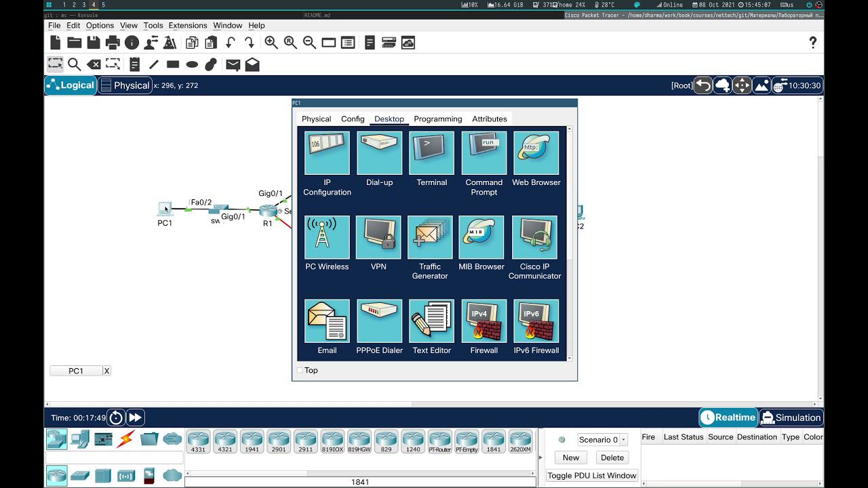Open the Command Prompt app
Viewport: 868px width, 488px height.
[484, 153]
